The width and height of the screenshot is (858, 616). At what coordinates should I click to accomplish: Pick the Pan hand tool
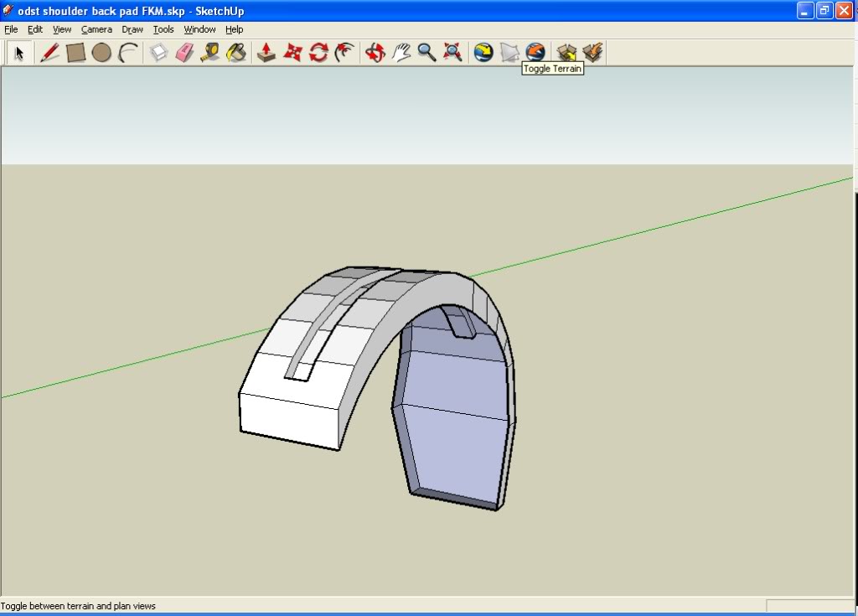coord(401,53)
